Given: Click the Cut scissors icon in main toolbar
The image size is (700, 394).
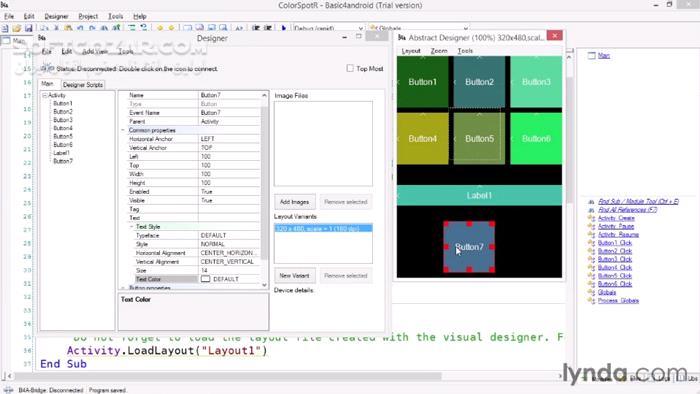Looking at the screenshot, I should coord(56,28).
